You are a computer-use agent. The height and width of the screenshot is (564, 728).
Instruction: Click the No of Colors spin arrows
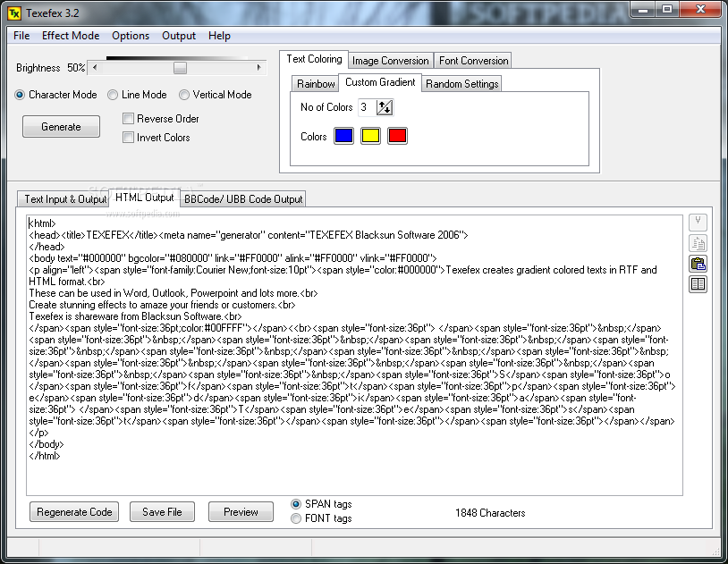coord(385,107)
